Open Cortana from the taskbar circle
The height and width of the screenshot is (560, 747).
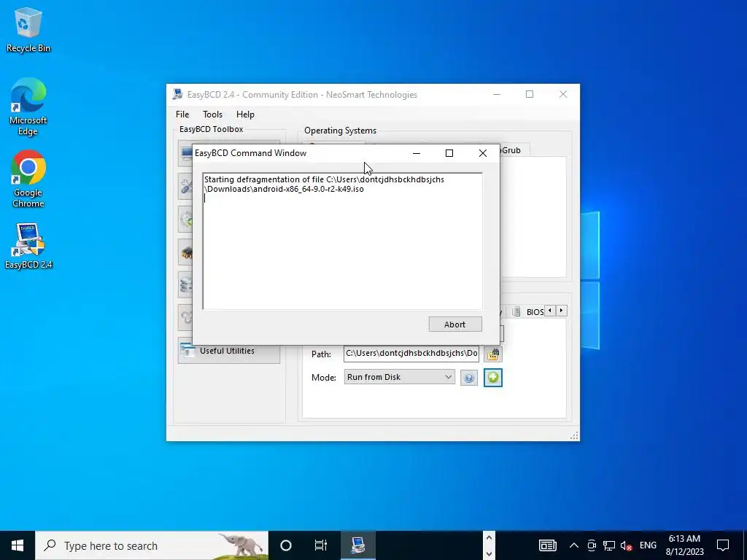286,545
